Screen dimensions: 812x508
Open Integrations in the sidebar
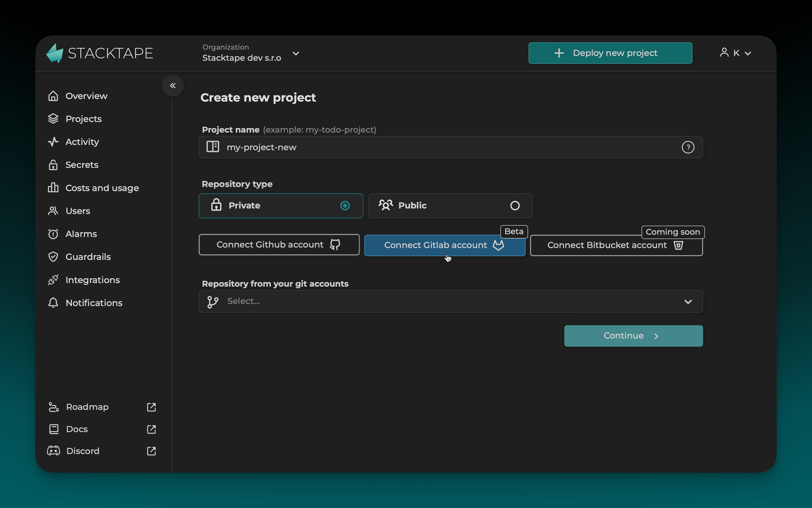point(84,280)
